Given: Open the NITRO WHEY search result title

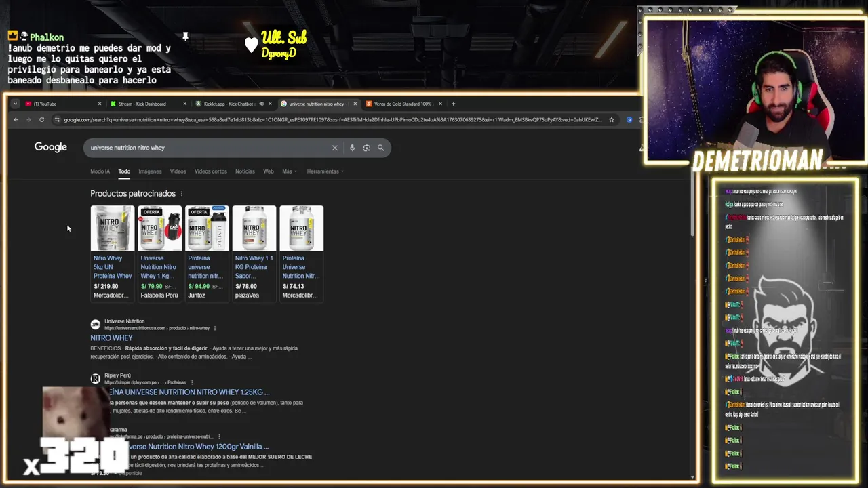Looking at the screenshot, I should (111, 338).
